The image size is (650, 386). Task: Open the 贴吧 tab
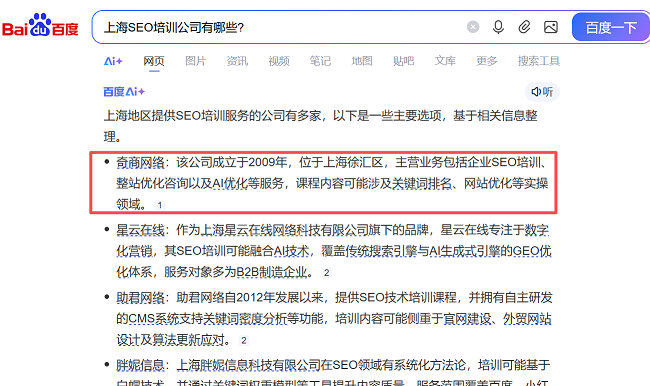tap(403, 61)
